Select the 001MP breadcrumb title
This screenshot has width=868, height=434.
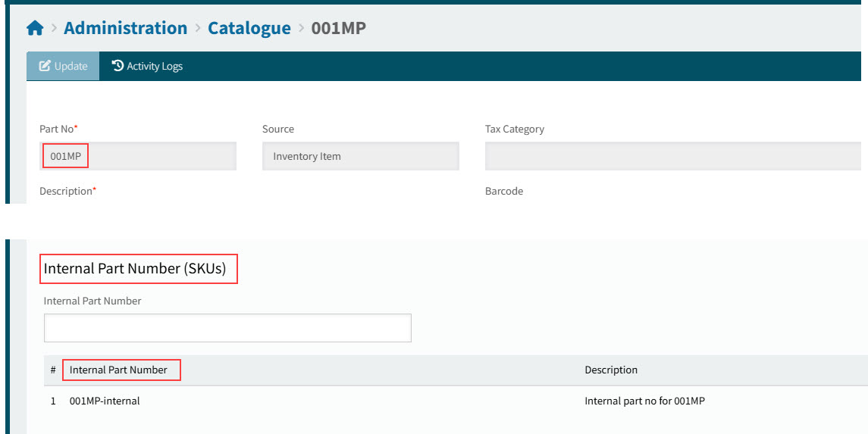[x=338, y=28]
